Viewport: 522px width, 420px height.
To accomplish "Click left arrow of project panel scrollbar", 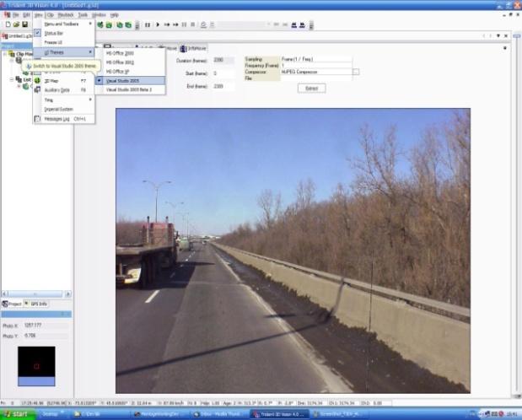I will point(5,293).
